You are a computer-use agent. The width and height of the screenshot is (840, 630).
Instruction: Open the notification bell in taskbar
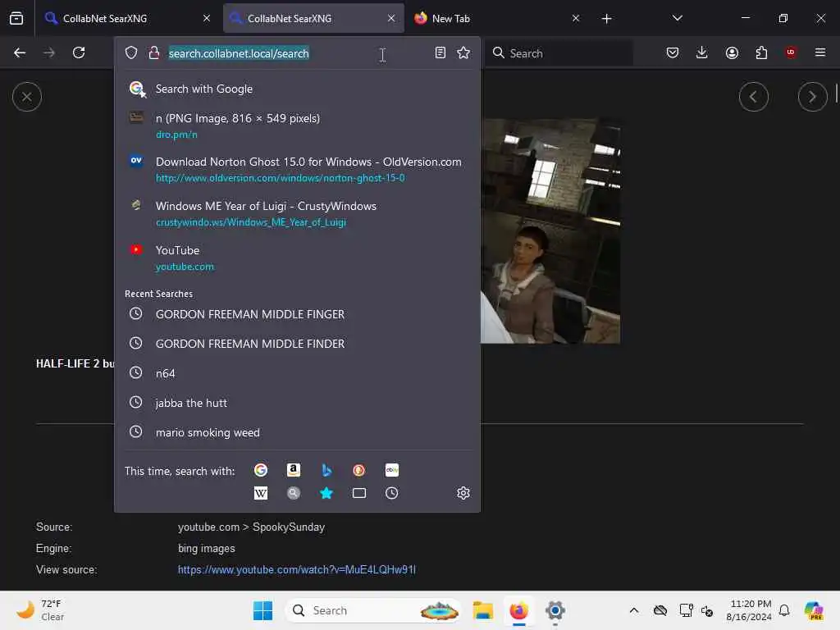784,610
